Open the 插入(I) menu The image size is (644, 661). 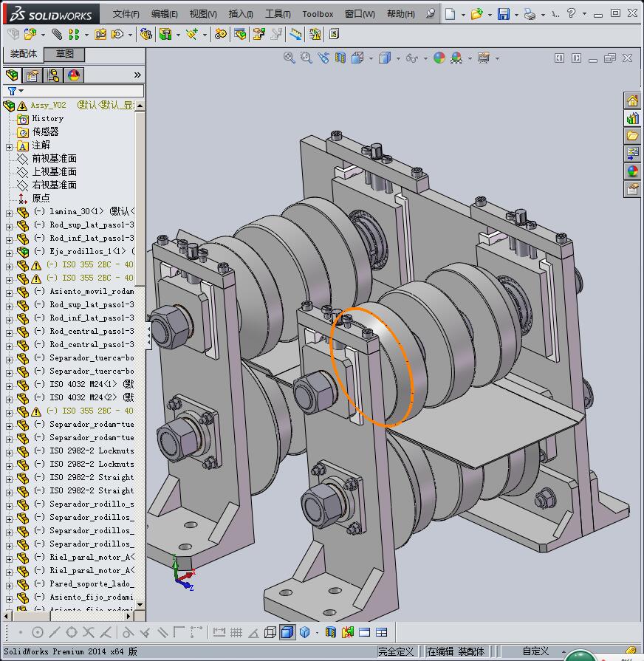click(x=241, y=14)
